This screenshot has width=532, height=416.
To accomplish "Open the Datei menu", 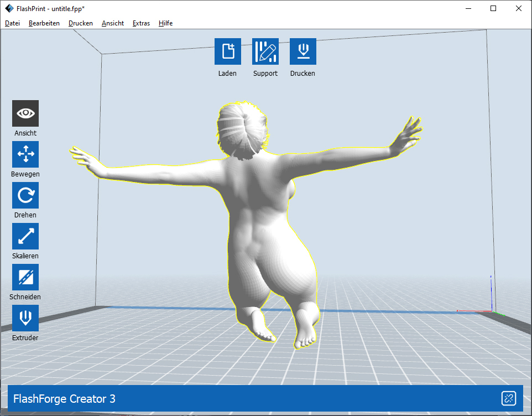I will [x=12, y=23].
